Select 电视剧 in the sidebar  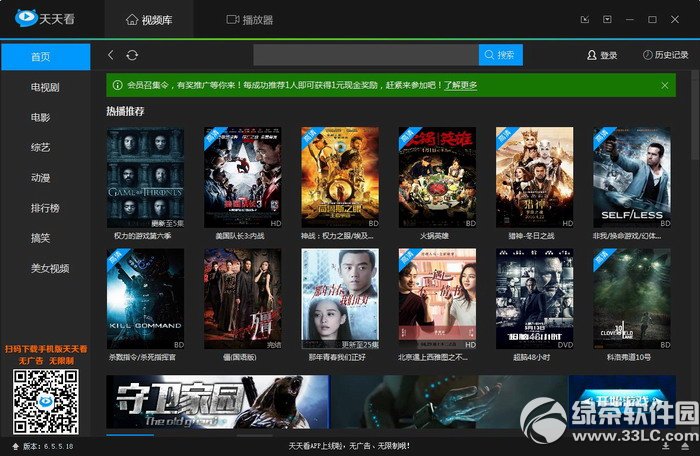pos(46,87)
